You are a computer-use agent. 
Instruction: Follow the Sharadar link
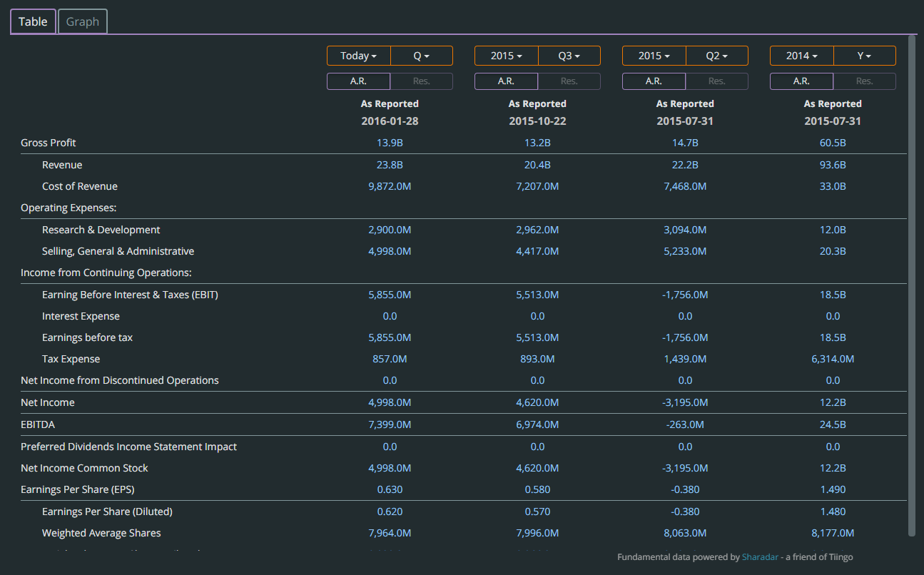(758, 557)
